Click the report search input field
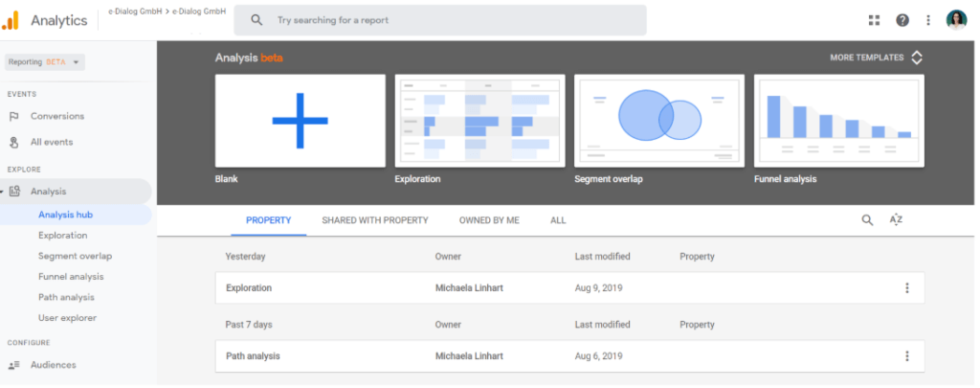This screenshot has width=980, height=388. pos(450,20)
